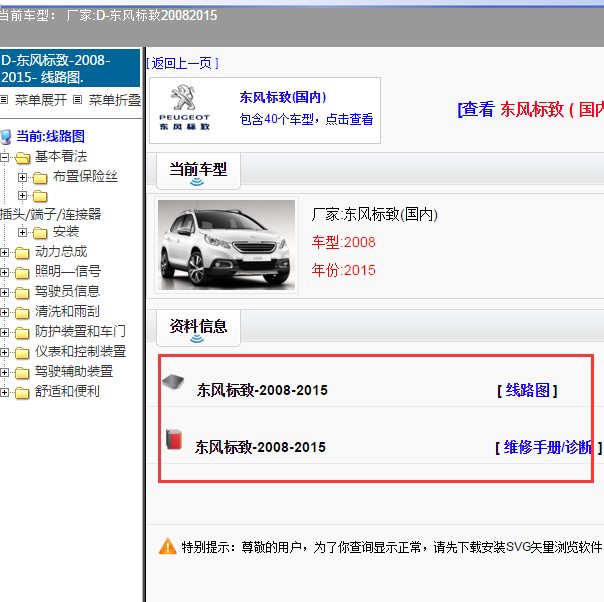This screenshot has height=602, width=604.
Task: Click the 查看 东风标致 link at right
Action: (531, 109)
